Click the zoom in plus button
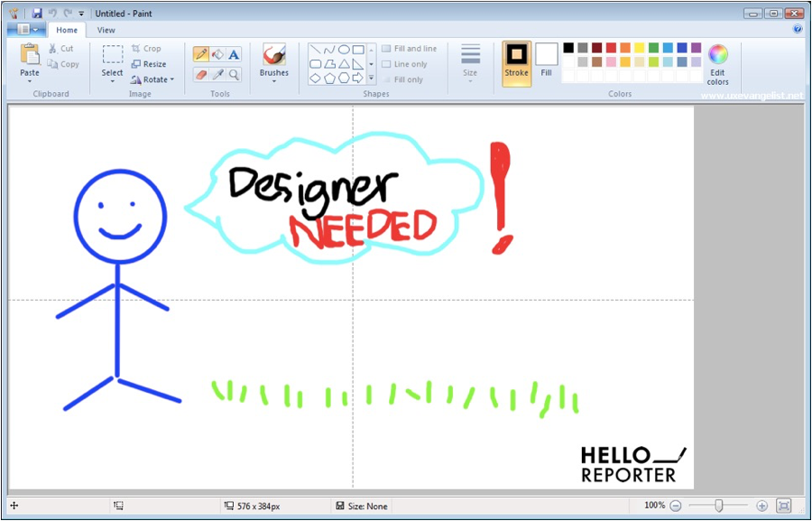 pyautogui.click(x=762, y=507)
